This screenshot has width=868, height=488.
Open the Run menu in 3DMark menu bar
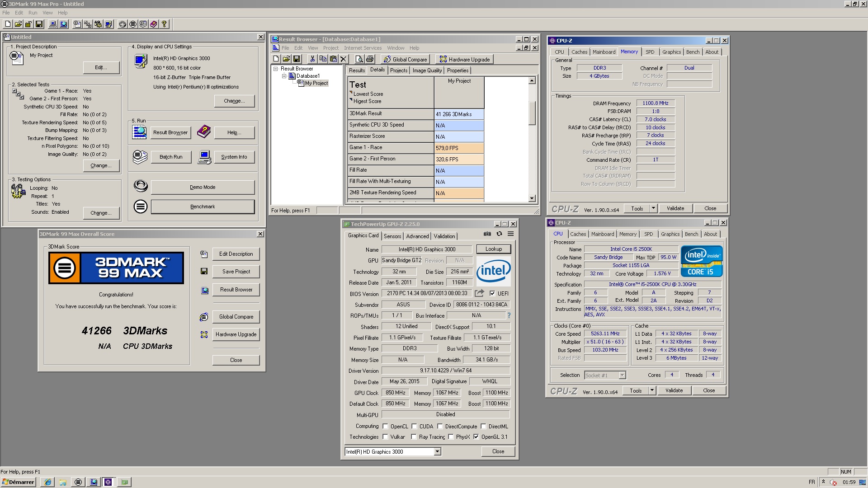(33, 13)
